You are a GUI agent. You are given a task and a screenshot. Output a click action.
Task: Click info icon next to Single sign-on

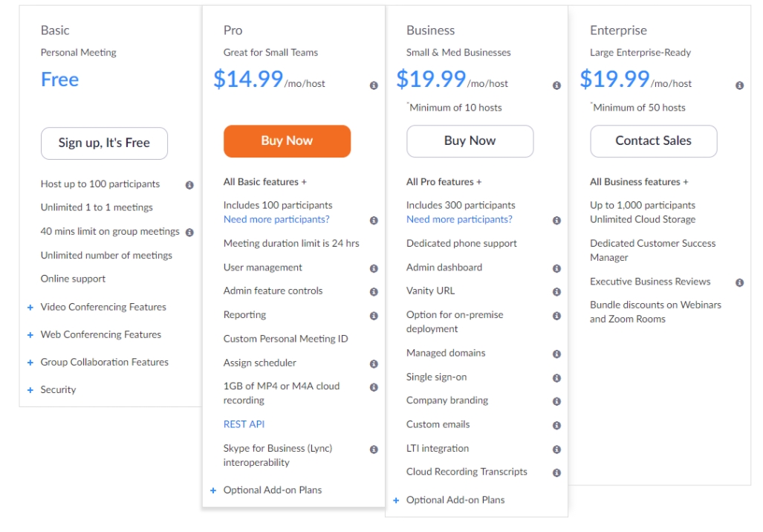coord(556,378)
